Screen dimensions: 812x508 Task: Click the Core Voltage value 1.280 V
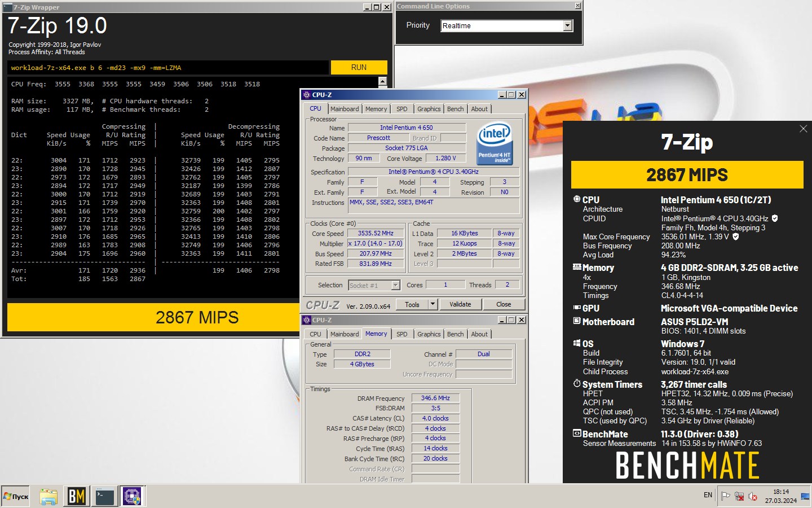click(x=445, y=158)
